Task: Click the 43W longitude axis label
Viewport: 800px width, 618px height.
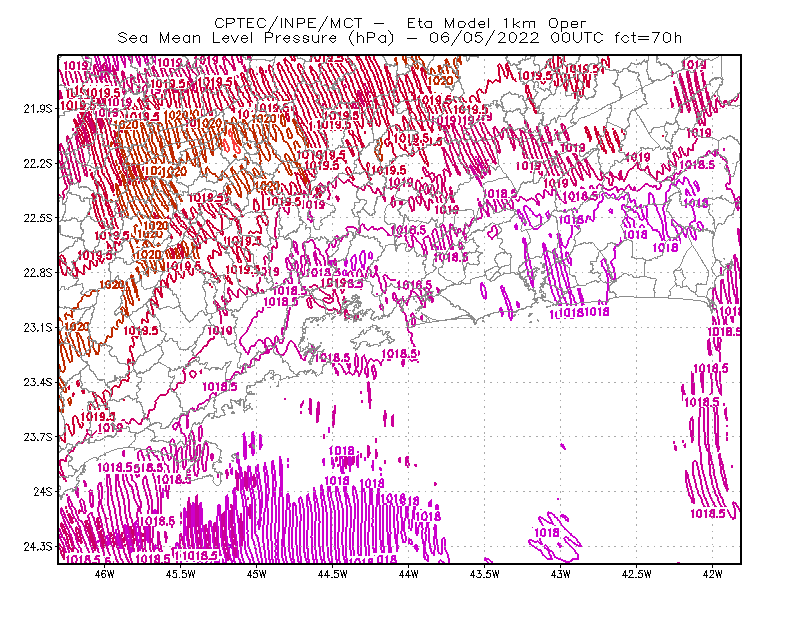Action: 560,574
